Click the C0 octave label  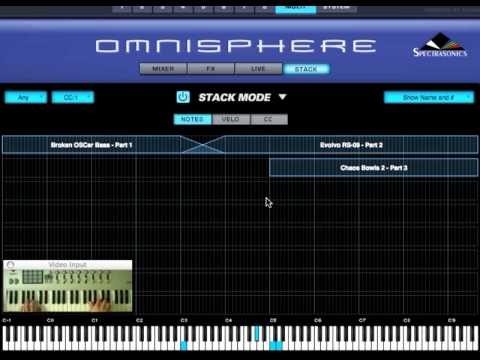50,320
